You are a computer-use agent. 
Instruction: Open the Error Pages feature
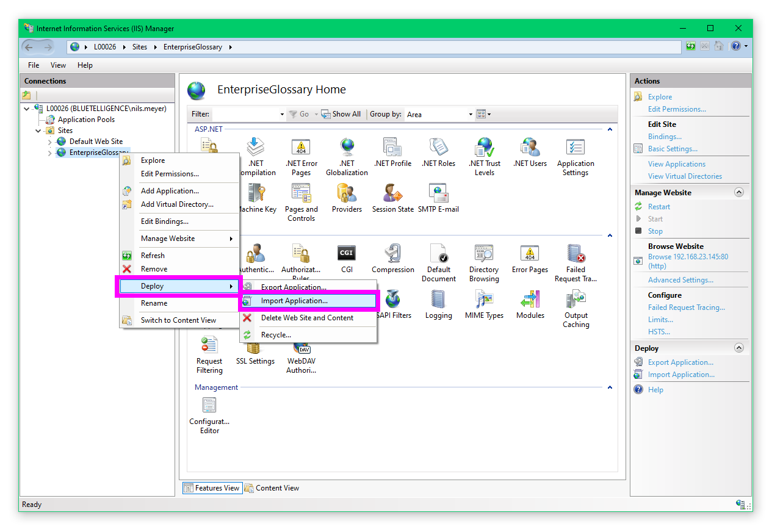(530, 254)
